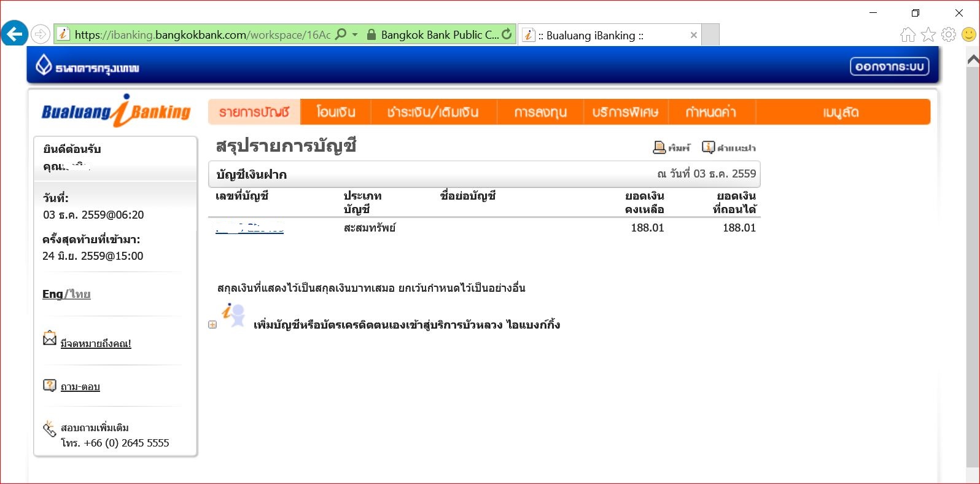
Task: Click the Bangkok Bank logo in header
Action: click(87, 65)
